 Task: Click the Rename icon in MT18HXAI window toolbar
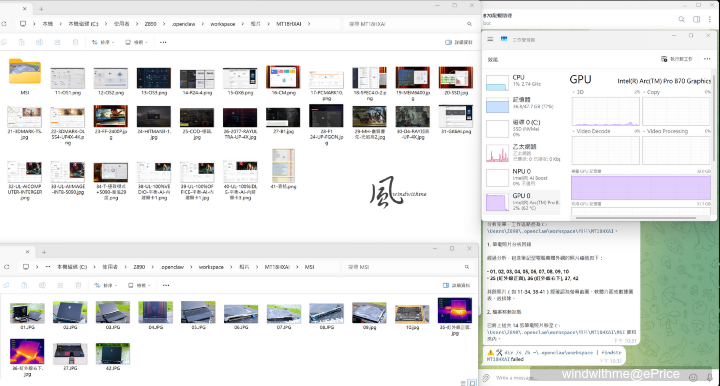point(39,42)
